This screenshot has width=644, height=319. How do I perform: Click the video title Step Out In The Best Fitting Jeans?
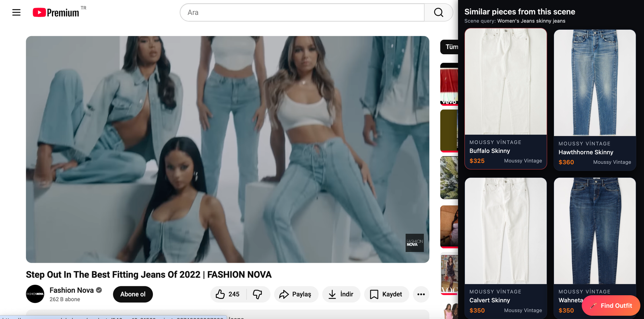coord(149,274)
